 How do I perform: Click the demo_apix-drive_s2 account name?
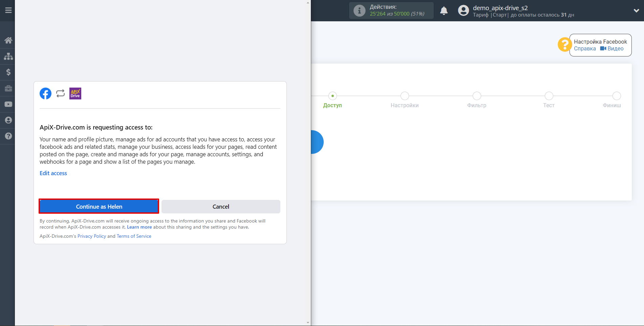500,7
